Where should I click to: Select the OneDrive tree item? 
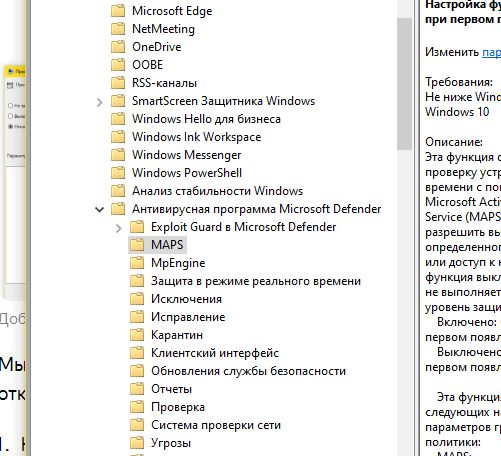pyautogui.click(x=157, y=47)
